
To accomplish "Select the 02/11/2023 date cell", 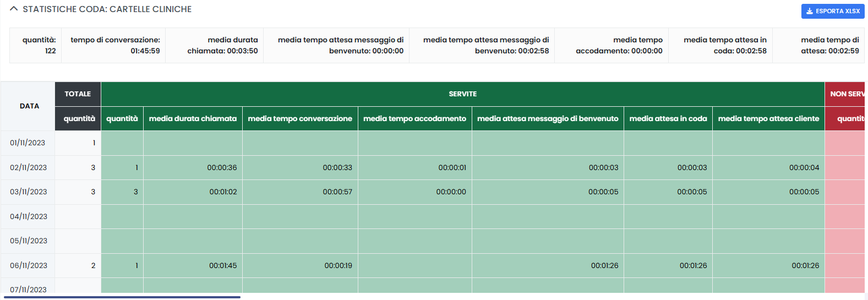I will coord(28,167).
